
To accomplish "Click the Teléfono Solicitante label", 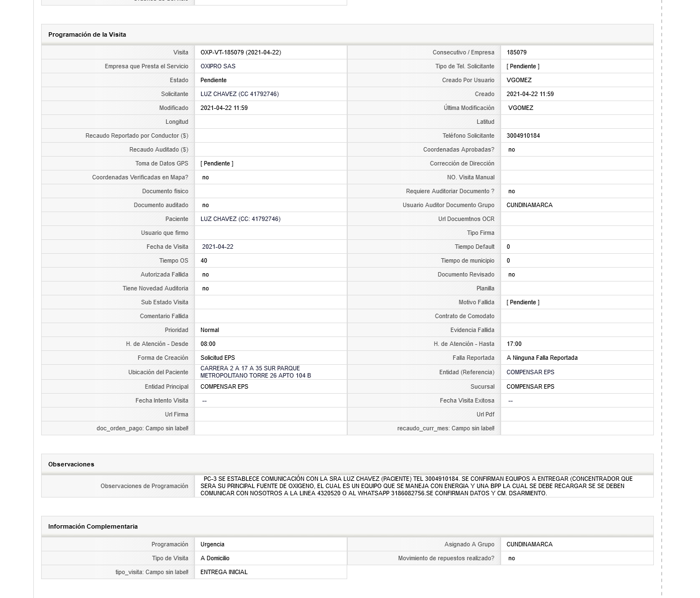I will click(468, 135).
